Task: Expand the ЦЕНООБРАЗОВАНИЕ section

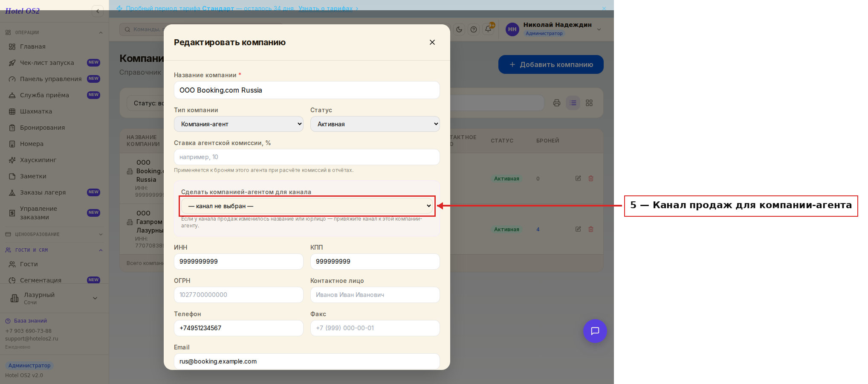Action: coord(54,234)
